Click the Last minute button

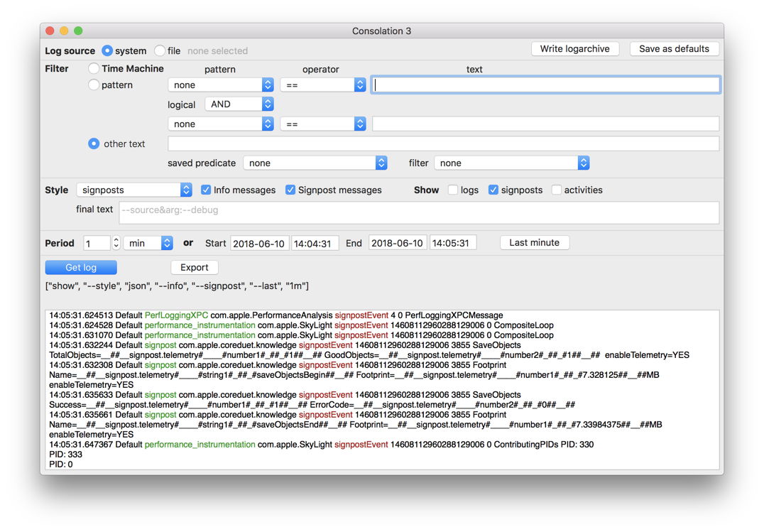[x=534, y=243]
